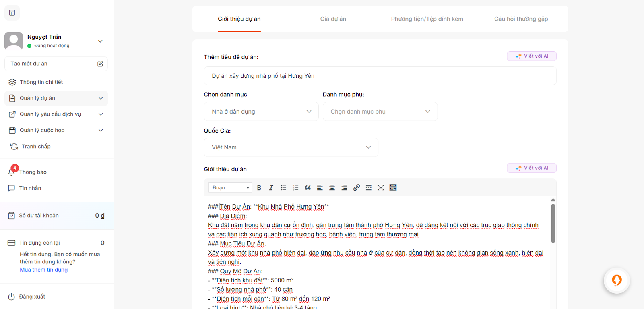Click the project title input field
Image resolution: width=644 pixels, height=309 pixels.
coord(380,76)
